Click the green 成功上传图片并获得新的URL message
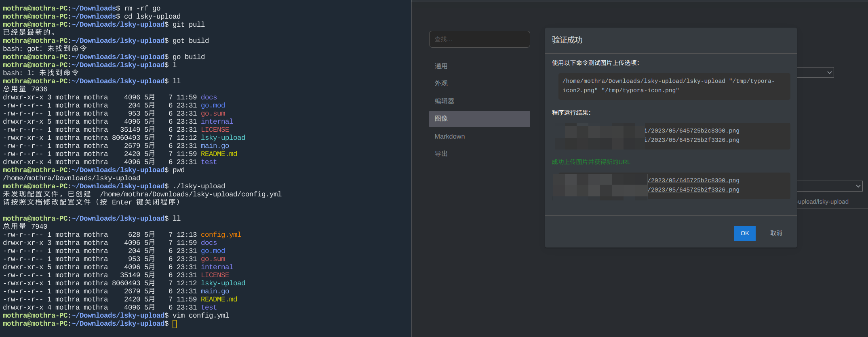Image resolution: width=868 pixels, height=337 pixels. tap(591, 162)
